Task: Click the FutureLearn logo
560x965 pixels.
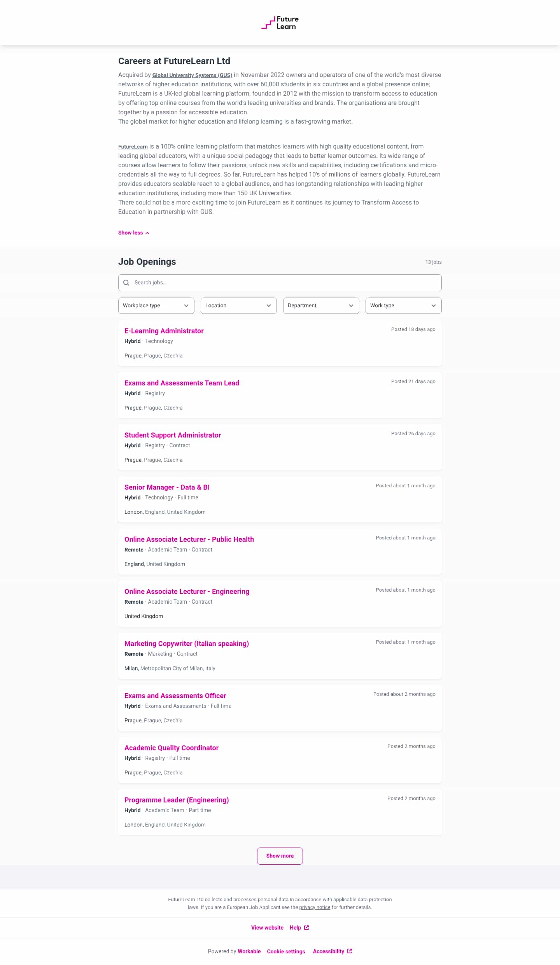Action: 280,23
